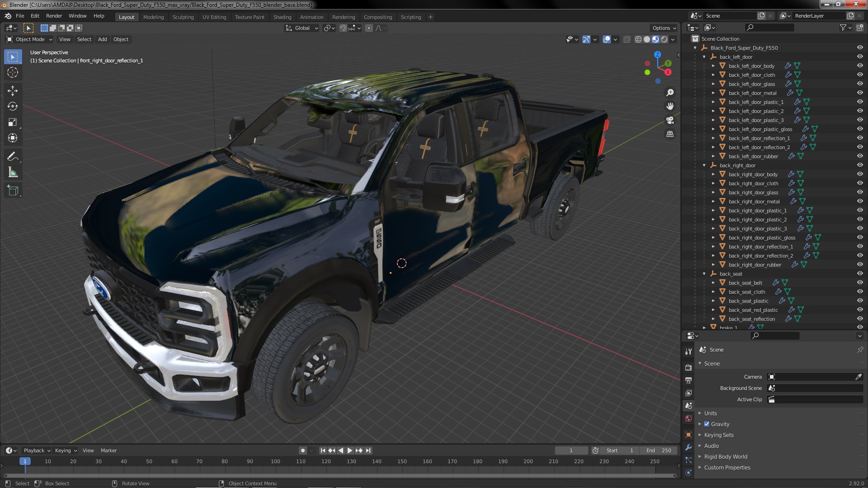Hide back_right_door_metal in outliner
868x488 pixels.
pos(860,202)
